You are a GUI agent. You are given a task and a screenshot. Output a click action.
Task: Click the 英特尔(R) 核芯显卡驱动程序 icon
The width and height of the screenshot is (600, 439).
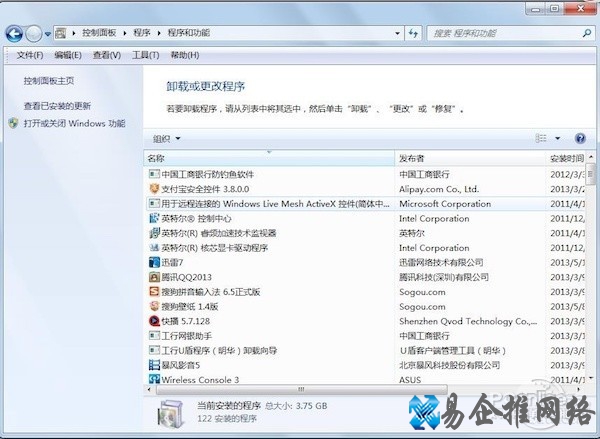pyautogui.click(x=154, y=248)
